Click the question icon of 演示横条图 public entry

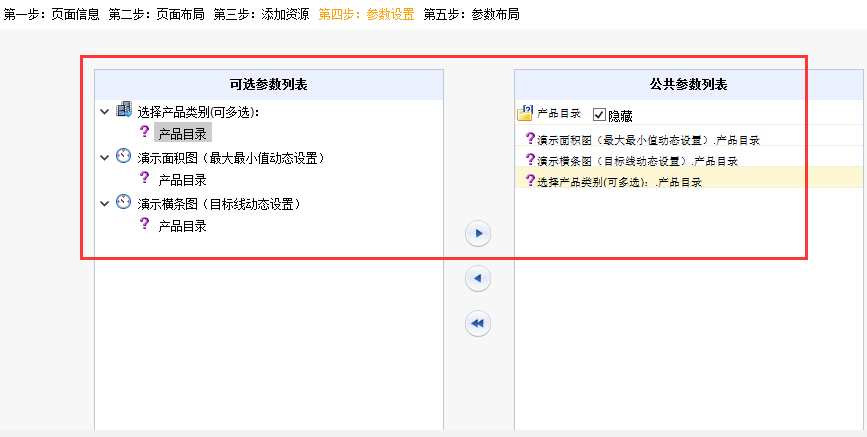tap(530, 159)
